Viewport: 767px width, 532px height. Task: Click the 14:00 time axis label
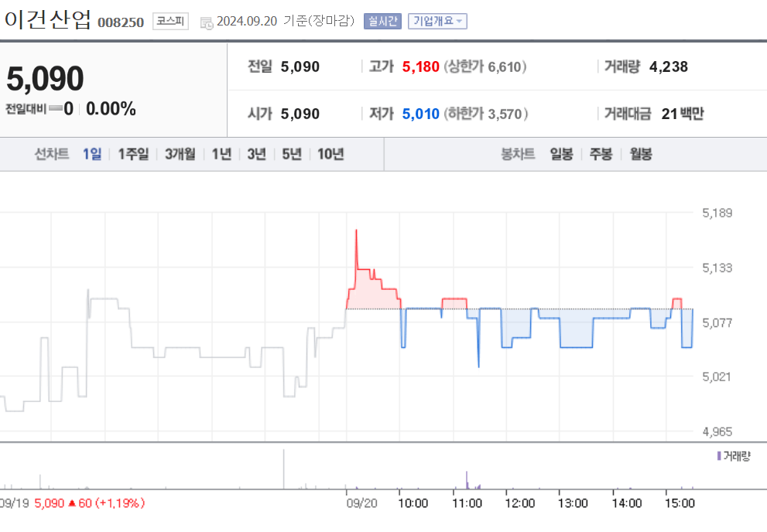click(627, 503)
